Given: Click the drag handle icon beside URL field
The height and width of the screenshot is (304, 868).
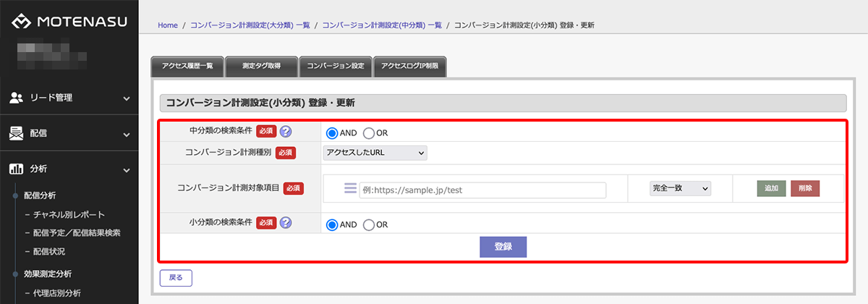Looking at the screenshot, I should tap(350, 188).
